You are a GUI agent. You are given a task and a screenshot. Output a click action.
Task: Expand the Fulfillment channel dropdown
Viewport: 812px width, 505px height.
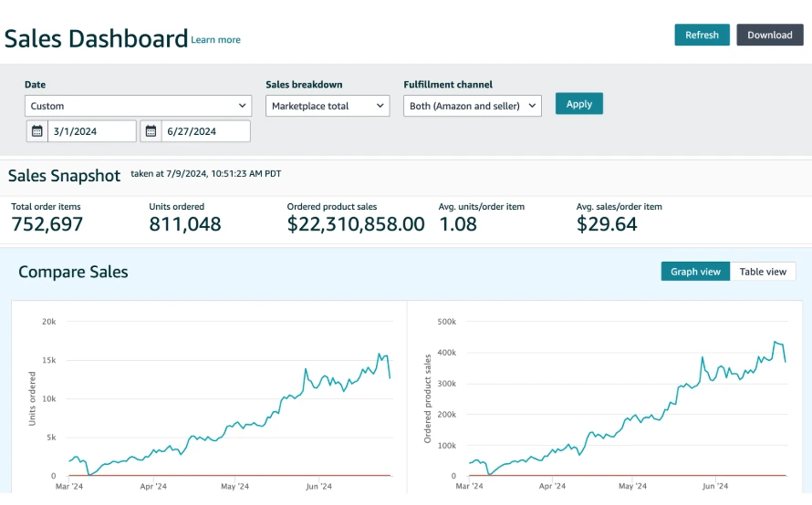472,106
